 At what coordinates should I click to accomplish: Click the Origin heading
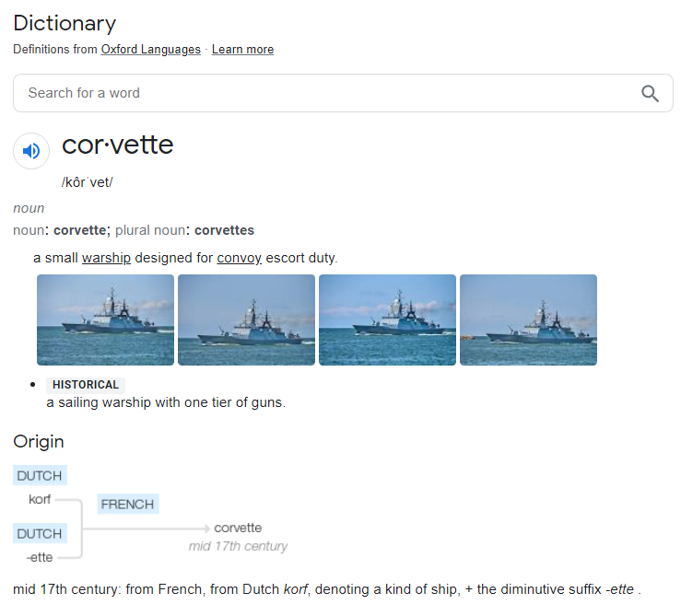point(39,442)
